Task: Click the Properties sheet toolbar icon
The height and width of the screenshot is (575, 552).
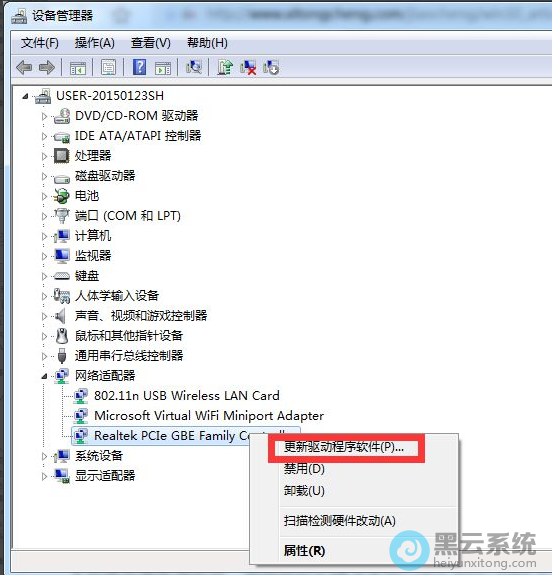Action: [x=109, y=67]
